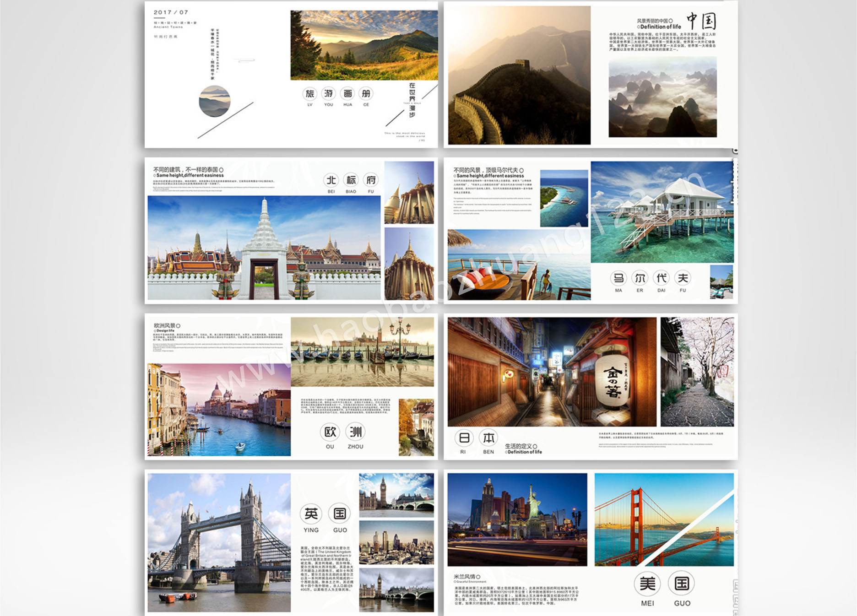Select the circled 北 icon labeled BEI
Viewport: 857px width, 616px height.
point(331,180)
